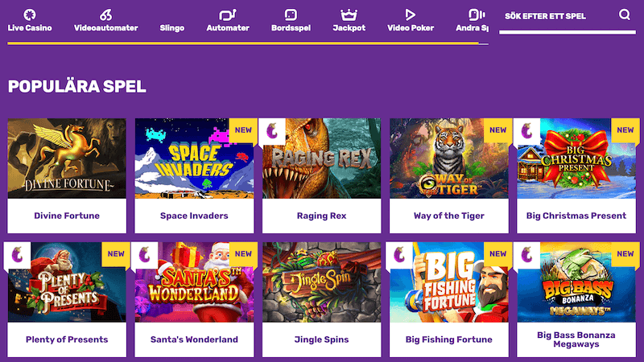Open the Live Casino category icon
This screenshot has height=362, width=644.
pos(30,14)
